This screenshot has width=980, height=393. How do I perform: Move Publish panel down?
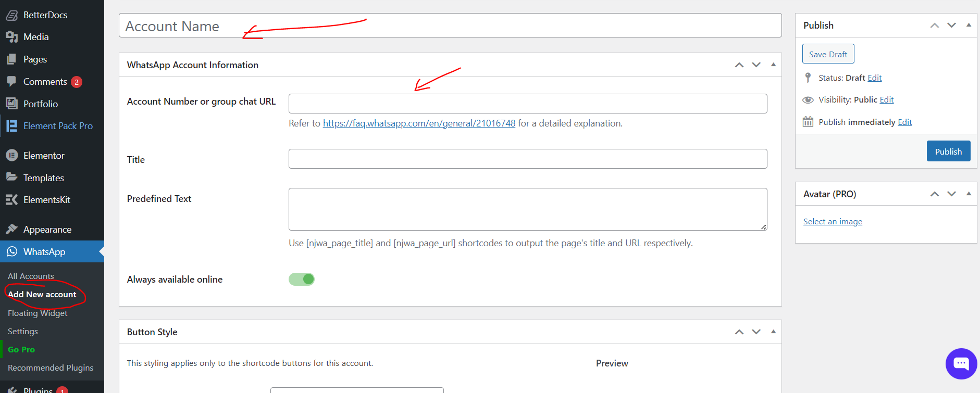pos(952,26)
